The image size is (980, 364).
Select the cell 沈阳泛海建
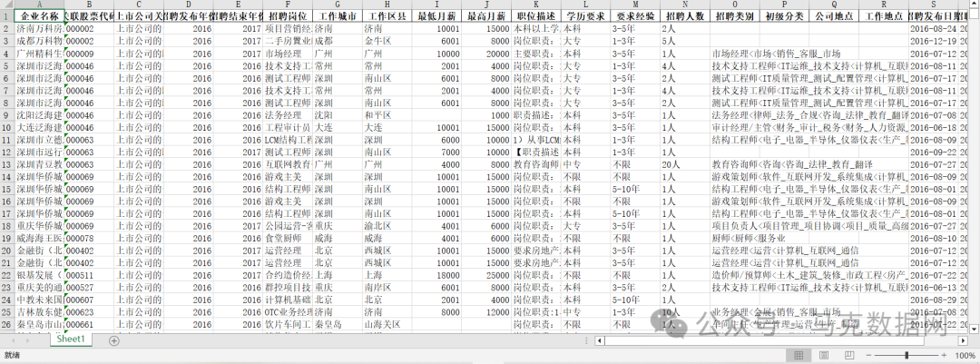coord(39,115)
